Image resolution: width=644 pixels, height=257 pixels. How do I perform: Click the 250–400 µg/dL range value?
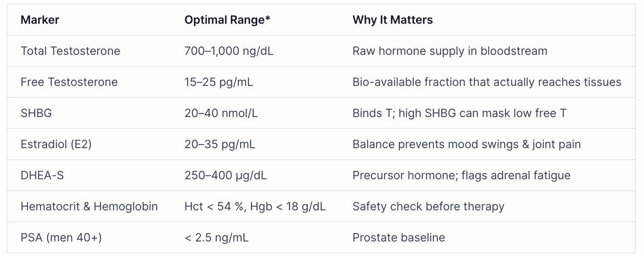tap(225, 175)
